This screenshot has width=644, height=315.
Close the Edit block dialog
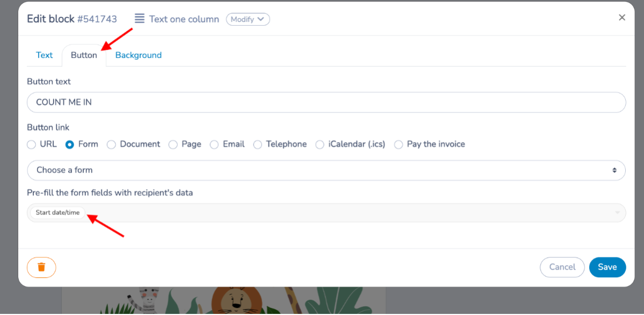coord(622,18)
